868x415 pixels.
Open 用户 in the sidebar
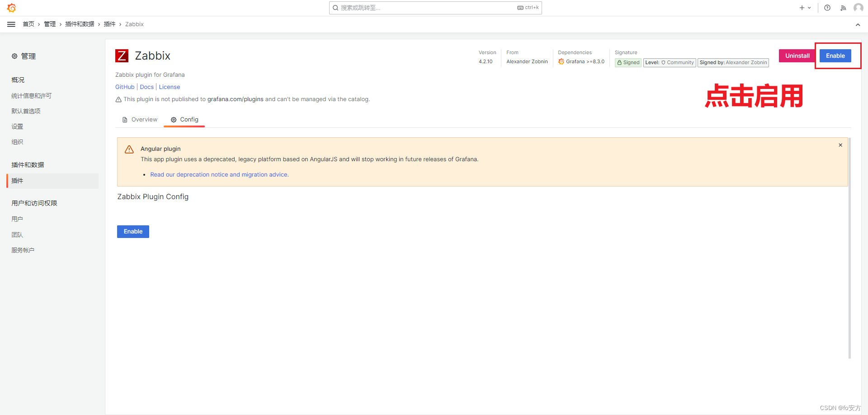[x=17, y=219]
